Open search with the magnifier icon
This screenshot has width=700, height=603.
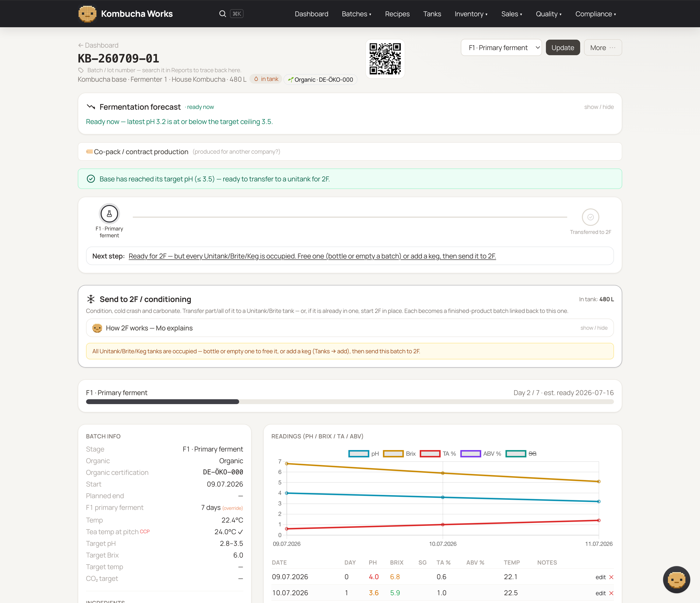tap(222, 14)
